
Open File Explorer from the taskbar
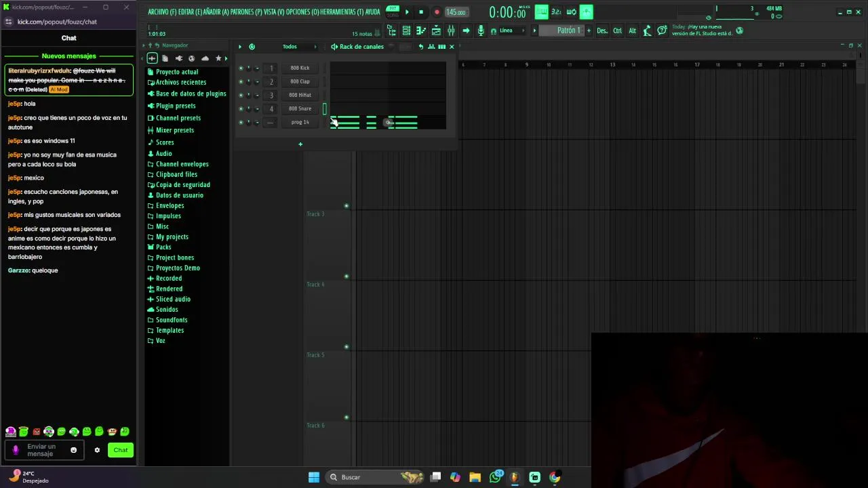[475, 477]
